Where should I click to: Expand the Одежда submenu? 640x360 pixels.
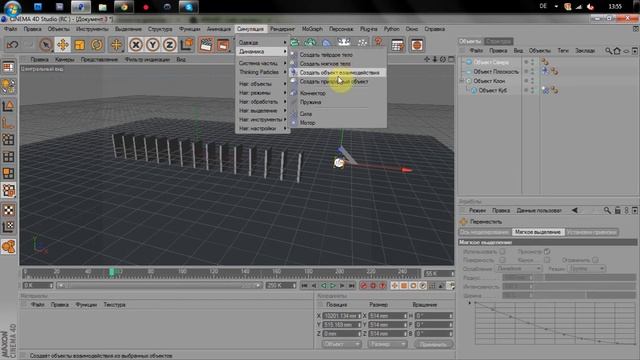coord(262,42)
